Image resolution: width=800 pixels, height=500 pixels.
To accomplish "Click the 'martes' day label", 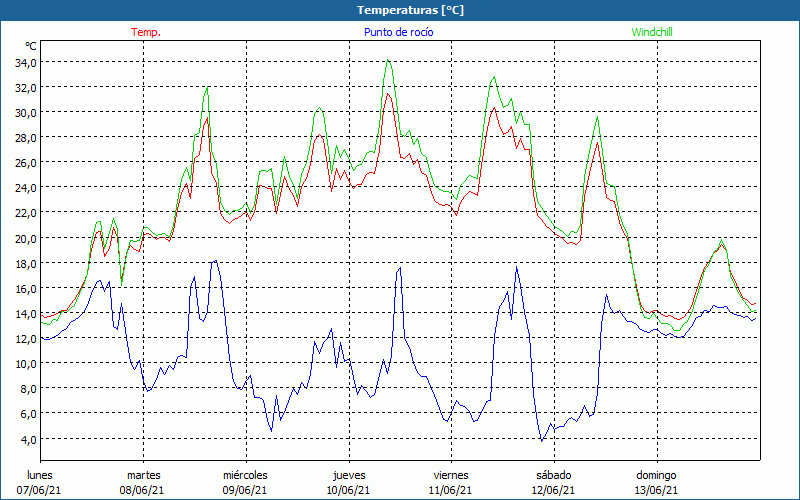I will [144, 475].
